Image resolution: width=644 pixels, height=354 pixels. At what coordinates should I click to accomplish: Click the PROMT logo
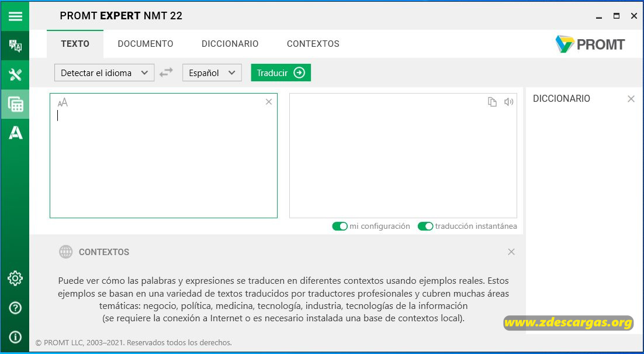click(x=590, y=44)
